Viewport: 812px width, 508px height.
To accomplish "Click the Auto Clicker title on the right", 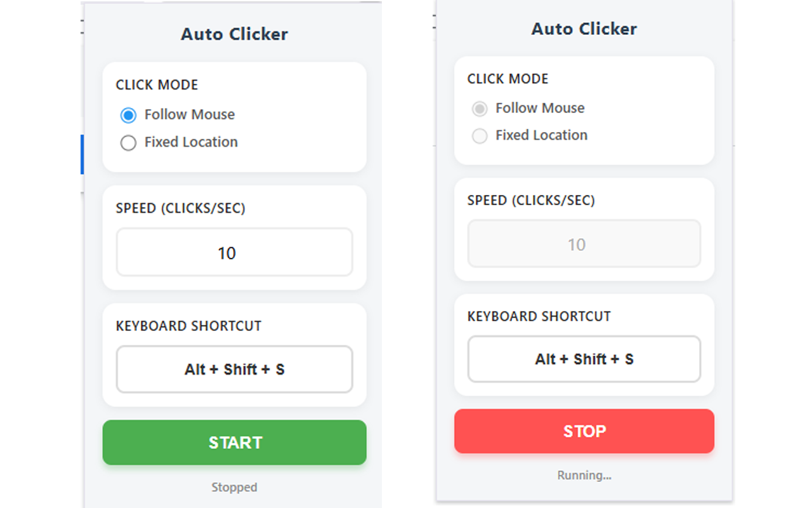I will 584,29.
